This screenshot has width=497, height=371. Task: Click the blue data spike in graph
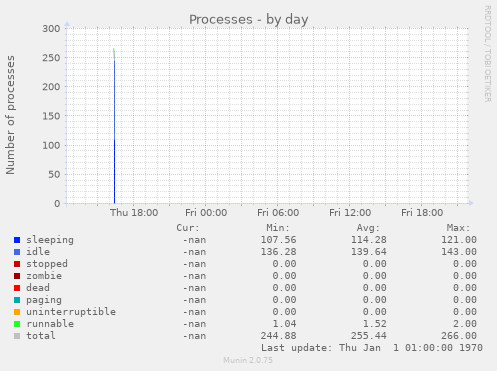coord(114,132)
